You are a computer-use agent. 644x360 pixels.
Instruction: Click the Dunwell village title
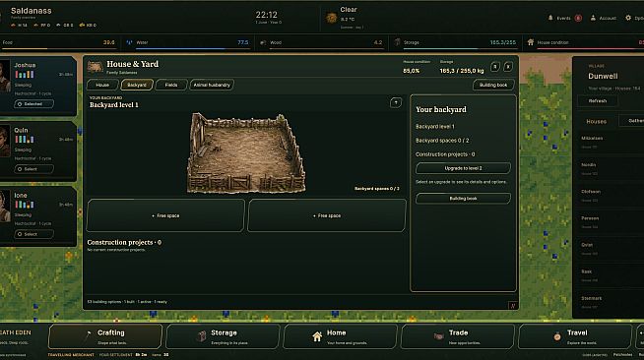(603, 77)
